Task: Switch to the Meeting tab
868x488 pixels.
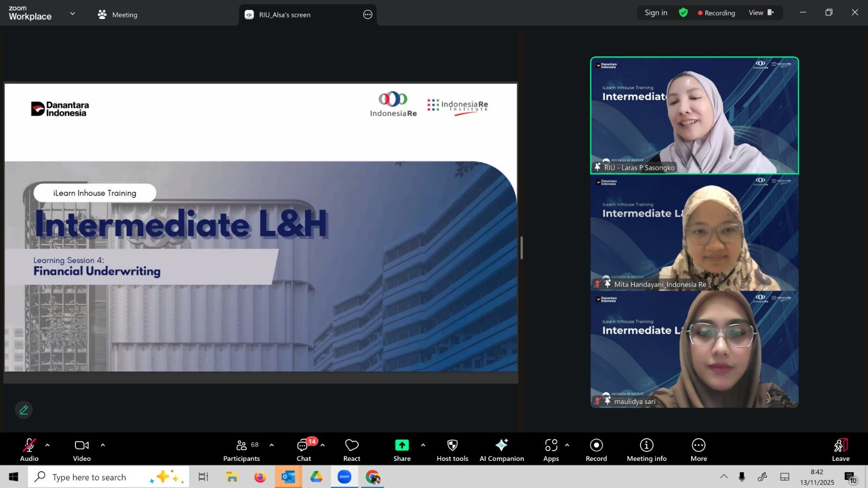Action: pos(118,15)
